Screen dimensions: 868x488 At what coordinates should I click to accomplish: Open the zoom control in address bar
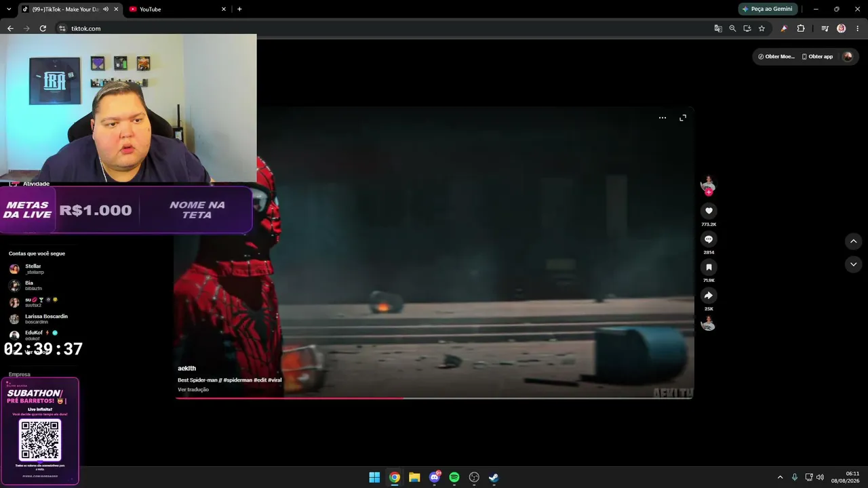tap(732, 28)
